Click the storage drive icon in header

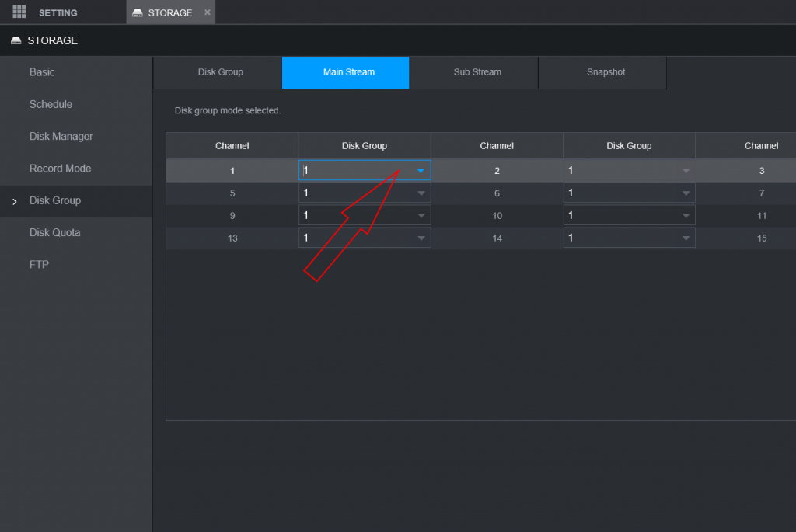coord(16,40)
